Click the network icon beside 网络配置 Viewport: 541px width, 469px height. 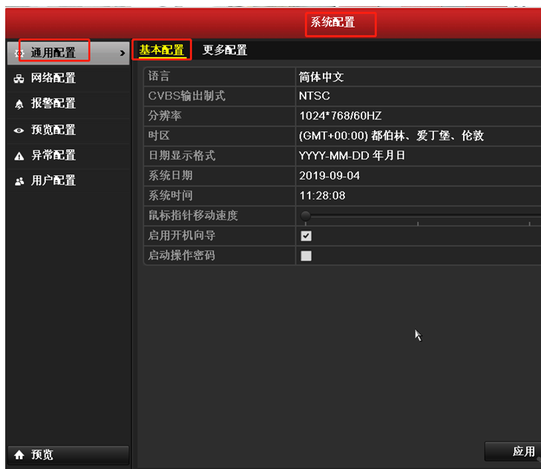19,79
